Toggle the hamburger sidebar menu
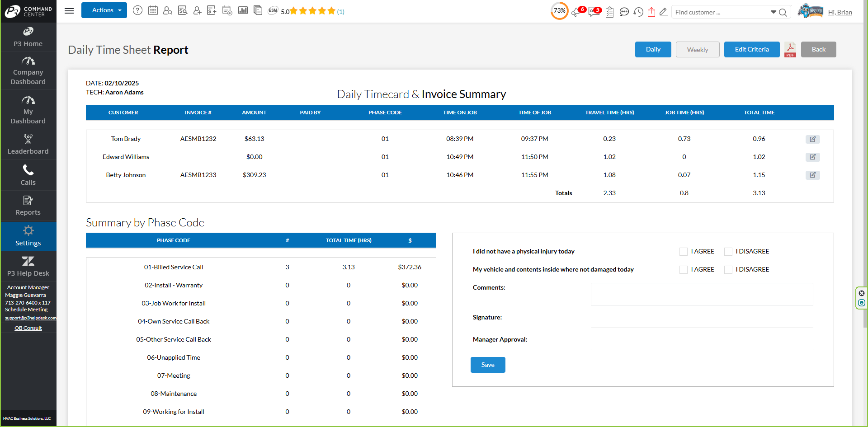Screen dimensions: 868x427 [x=69, y=11]
